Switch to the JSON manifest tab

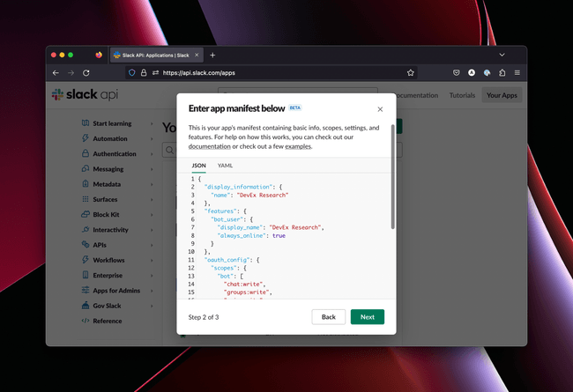(x=199, y=166)
